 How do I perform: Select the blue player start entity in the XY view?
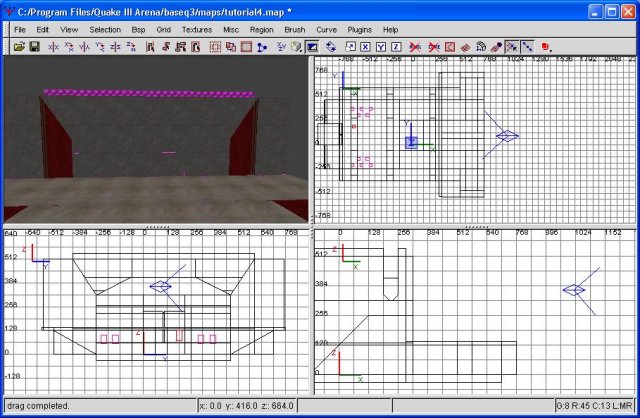click(x=411, y=142)
